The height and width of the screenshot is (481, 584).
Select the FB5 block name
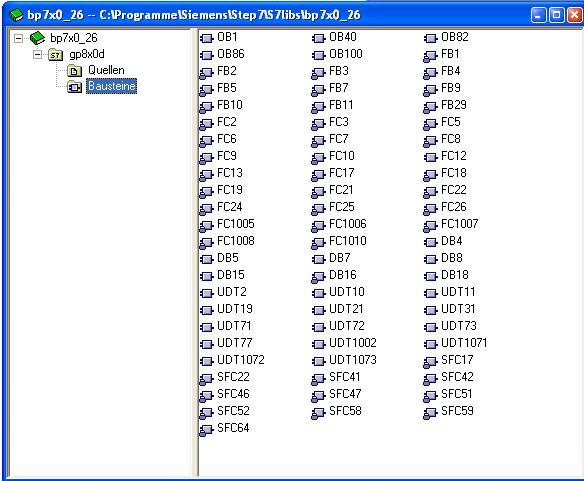coord(227,88)
